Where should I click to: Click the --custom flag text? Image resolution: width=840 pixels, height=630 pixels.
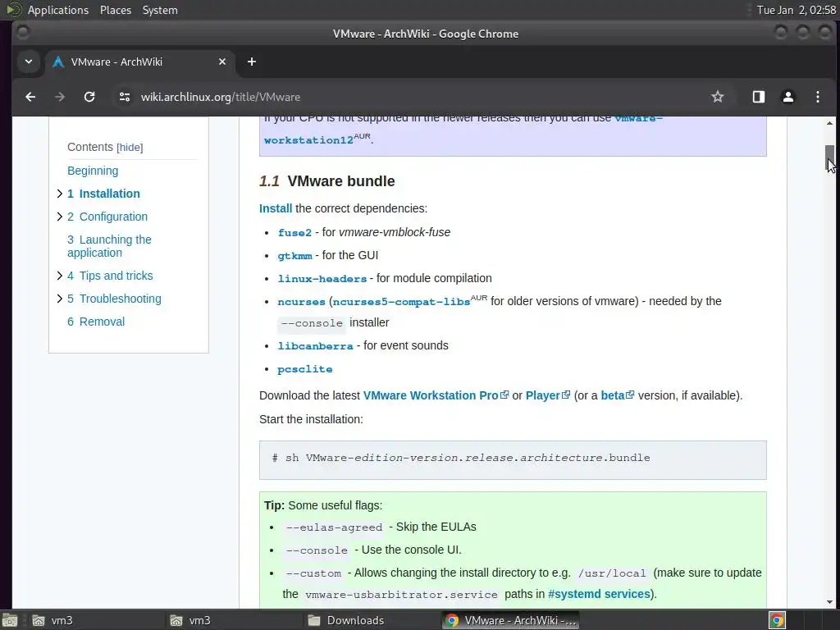tap(313, 573)
